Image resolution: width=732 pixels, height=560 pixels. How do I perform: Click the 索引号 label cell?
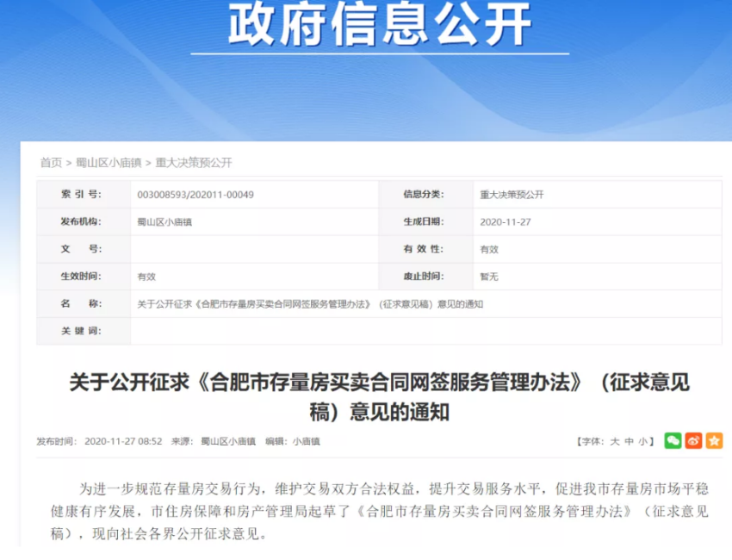point(84,195)
